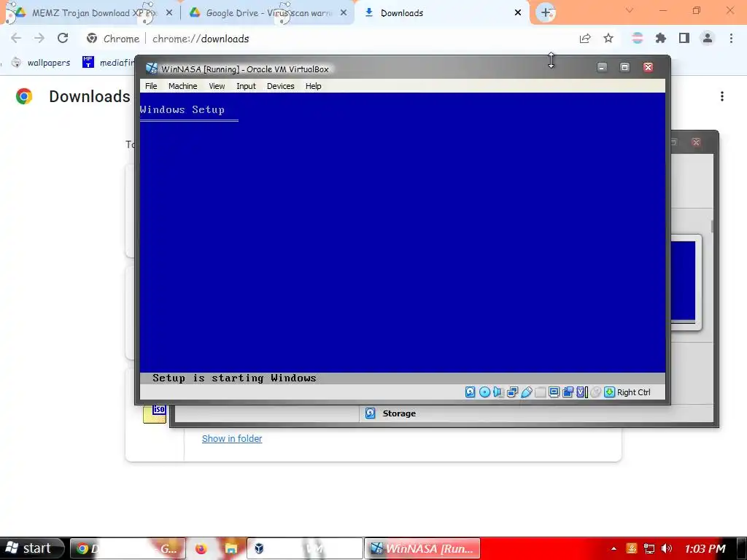
Task: Open Firefox from the taskbar
Action: click(201, 548)
